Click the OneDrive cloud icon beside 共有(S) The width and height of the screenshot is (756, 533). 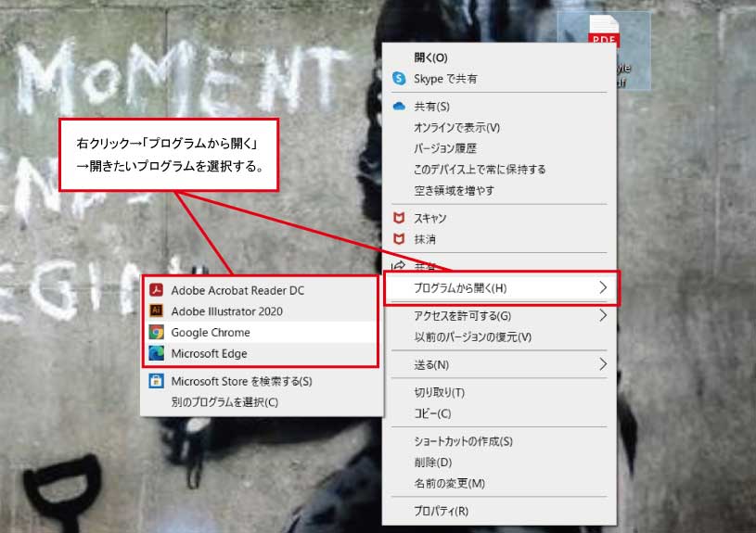pyautogui.click(x=399, y=107)
